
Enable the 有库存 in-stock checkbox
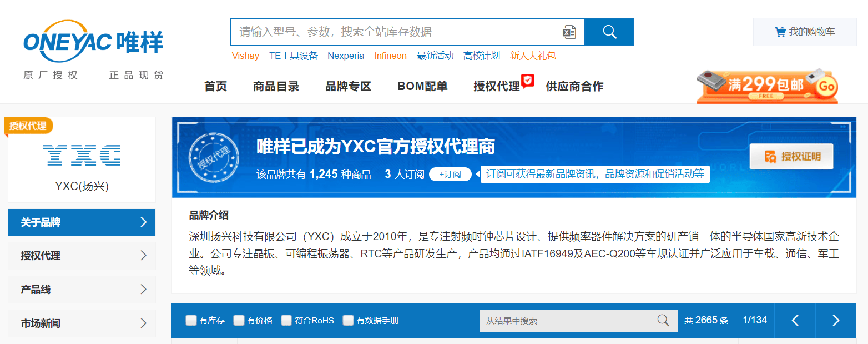point(191,320)
